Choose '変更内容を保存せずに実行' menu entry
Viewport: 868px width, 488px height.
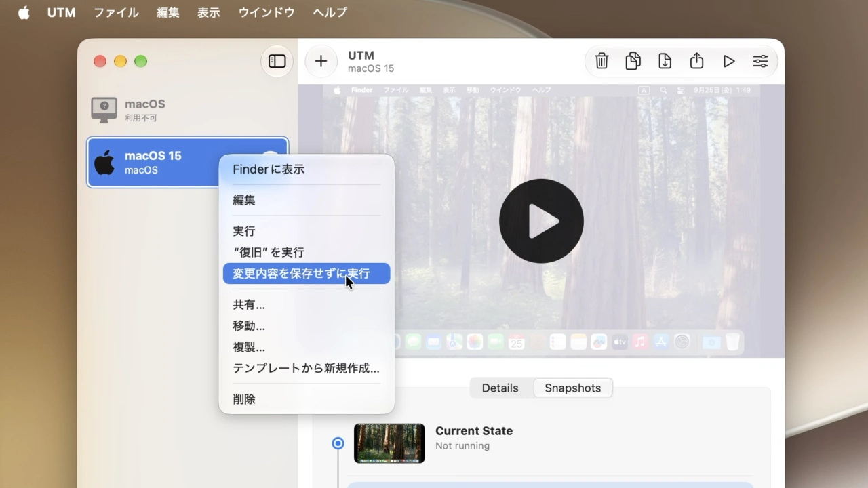coord(307,274)
